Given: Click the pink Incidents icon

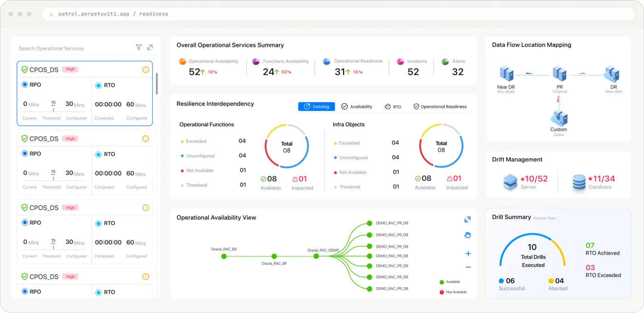Looking at the screenshot, I should (400, 61).
